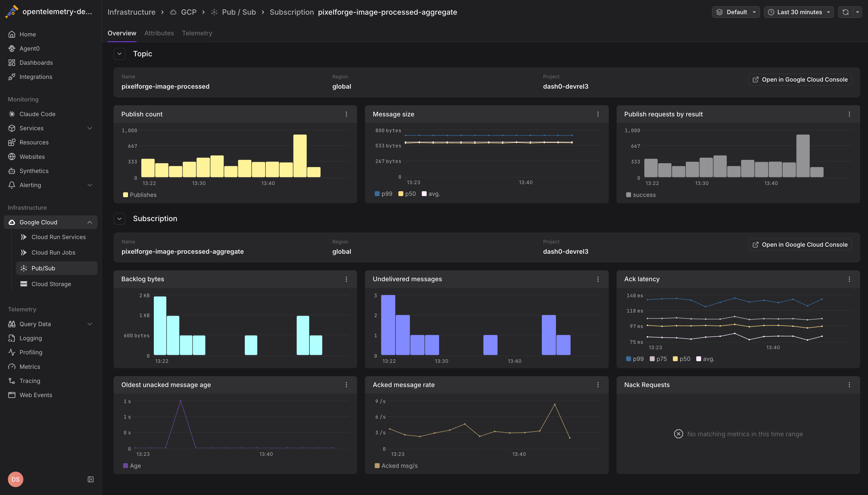The height and width of the screenshot is (495, 868).
Task: Open subscription in Google Cloud Console
Action: coord(800,245)
